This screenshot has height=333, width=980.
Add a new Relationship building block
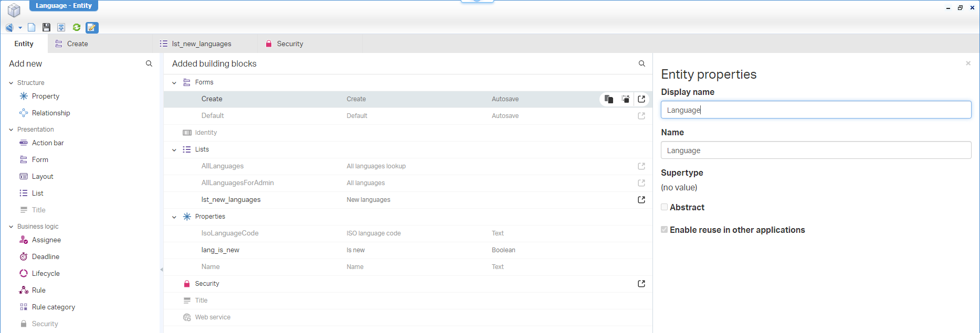click(x=50, y=113)
